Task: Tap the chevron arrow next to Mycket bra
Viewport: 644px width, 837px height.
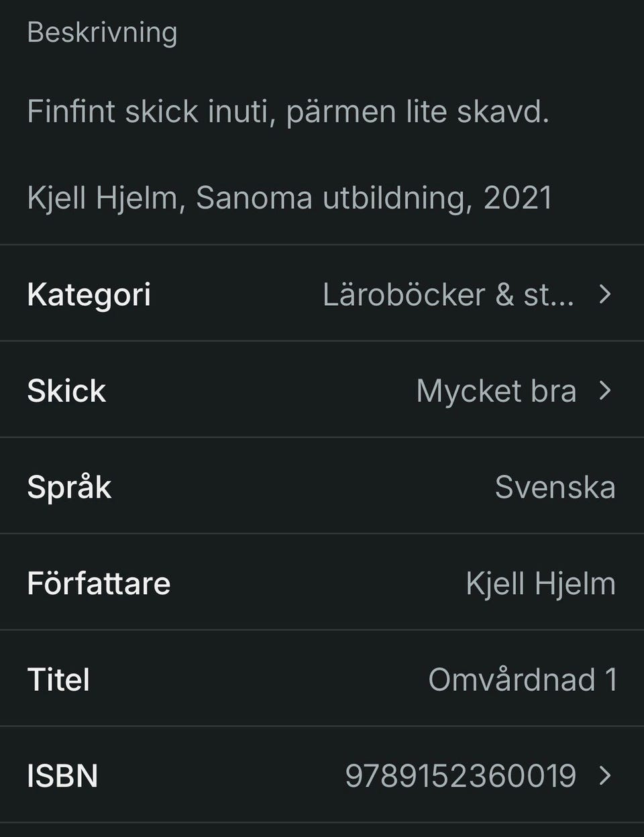Action: (x=605, y=390)
